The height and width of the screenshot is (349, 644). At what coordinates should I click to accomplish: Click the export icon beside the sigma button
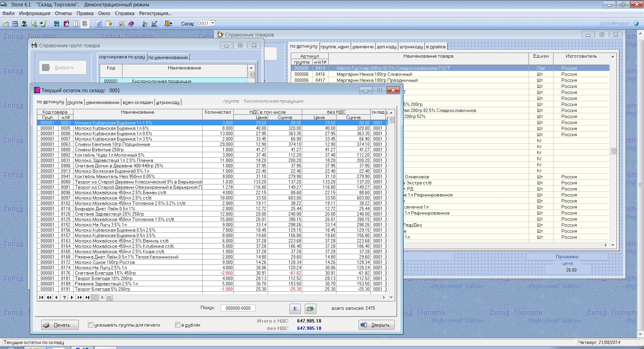click(310, 308)
